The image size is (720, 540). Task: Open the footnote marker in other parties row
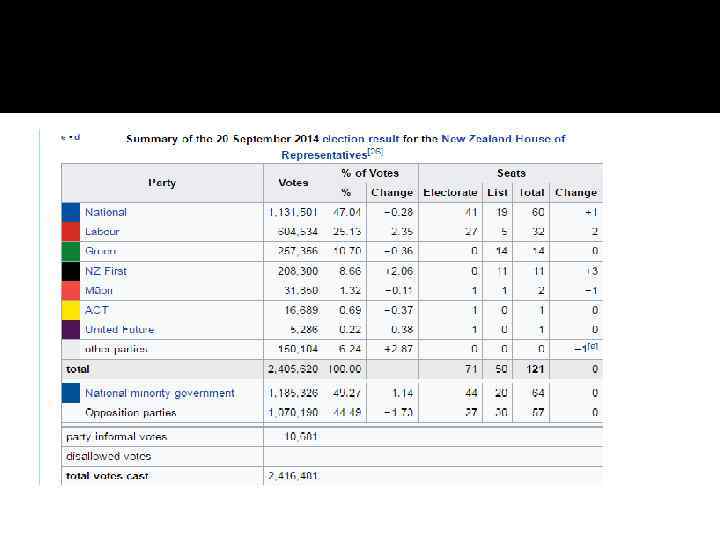[x=593, y=346]
